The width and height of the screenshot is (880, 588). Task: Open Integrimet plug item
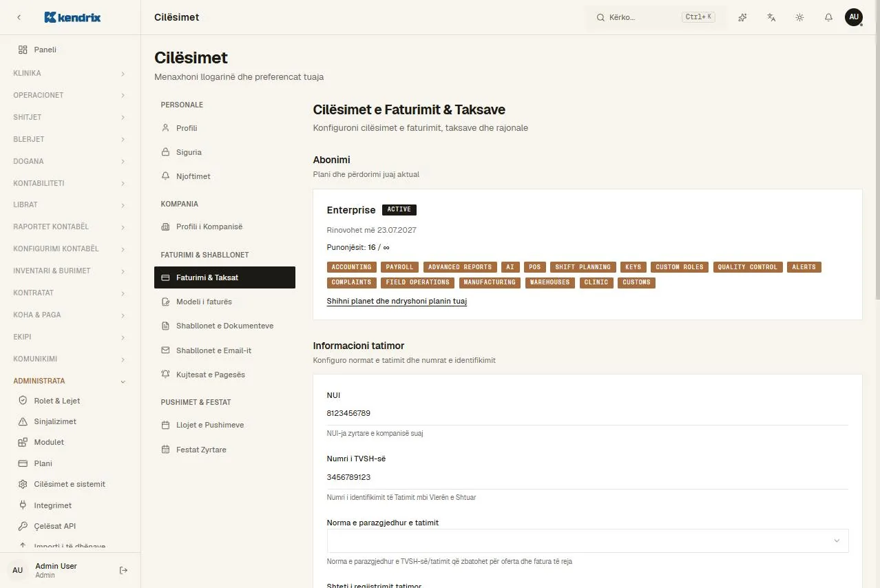click(x=70, y=505)
